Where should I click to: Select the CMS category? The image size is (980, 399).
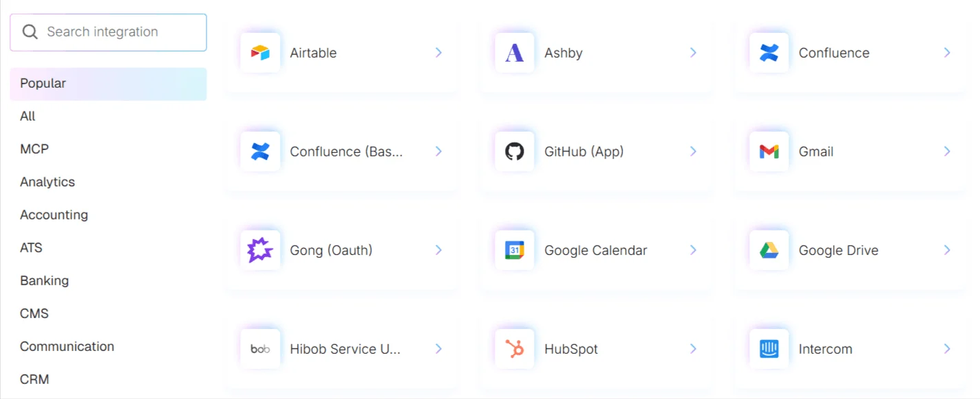(x=108, y=314)
